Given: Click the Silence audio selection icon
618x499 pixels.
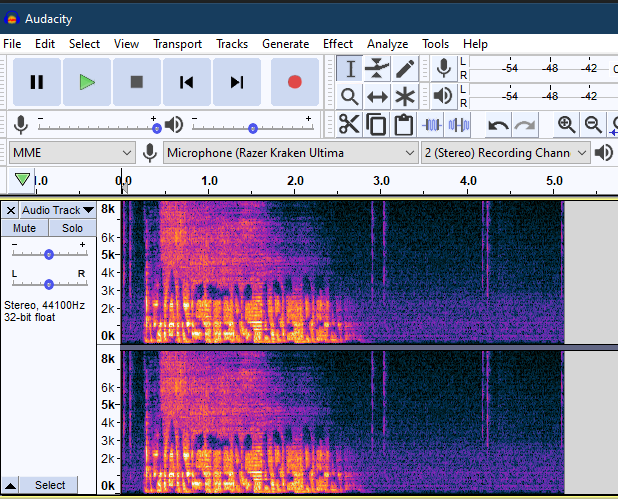Looking at the screenshot, I should [x=458, y=125].
